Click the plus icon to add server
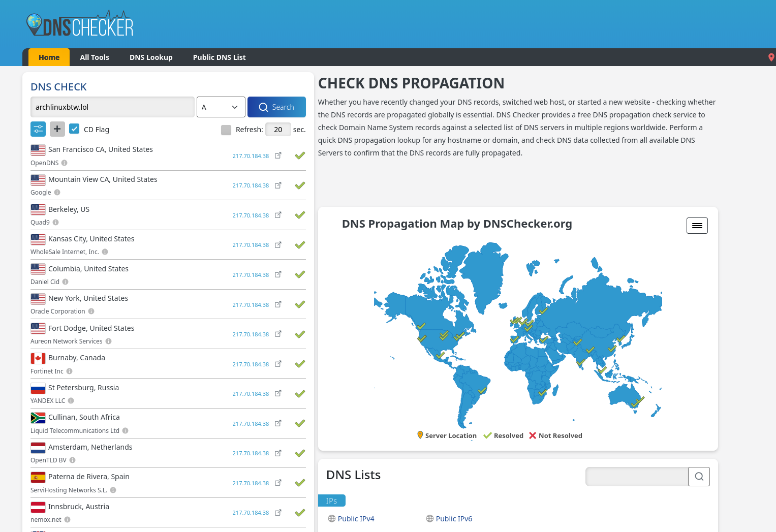This screenshot has height=532, width=776. [57, 129]
